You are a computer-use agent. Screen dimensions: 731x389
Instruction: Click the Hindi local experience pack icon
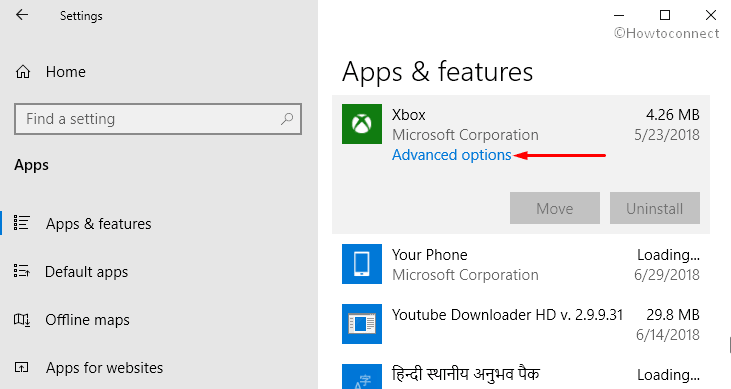coord(362,377)
